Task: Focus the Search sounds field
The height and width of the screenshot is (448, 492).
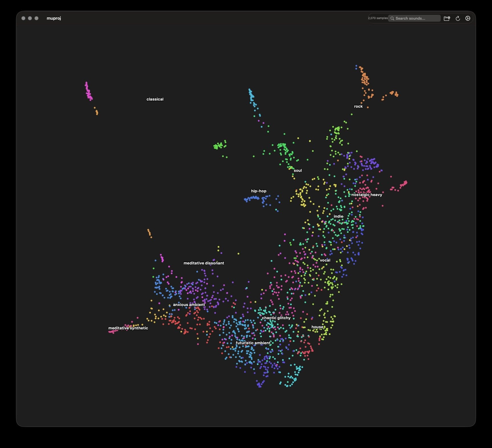Action: [x=415, y=19]
